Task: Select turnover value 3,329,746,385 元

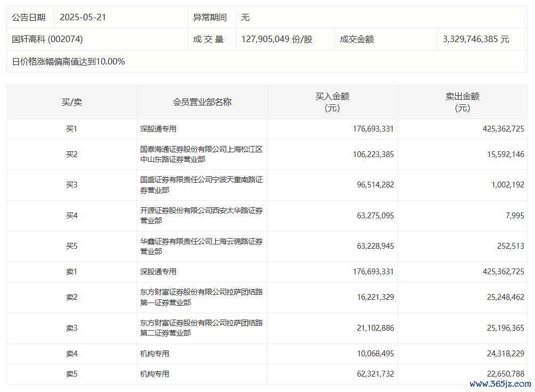Action: click(x=476, y=39)
